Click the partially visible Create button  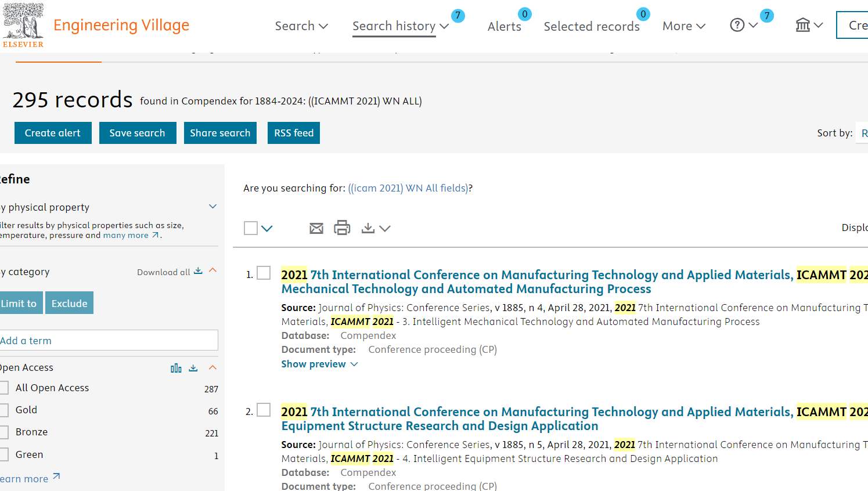(852, 25)
